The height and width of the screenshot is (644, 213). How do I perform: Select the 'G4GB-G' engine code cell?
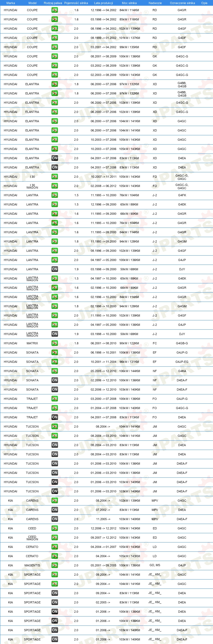click(182, 343)
